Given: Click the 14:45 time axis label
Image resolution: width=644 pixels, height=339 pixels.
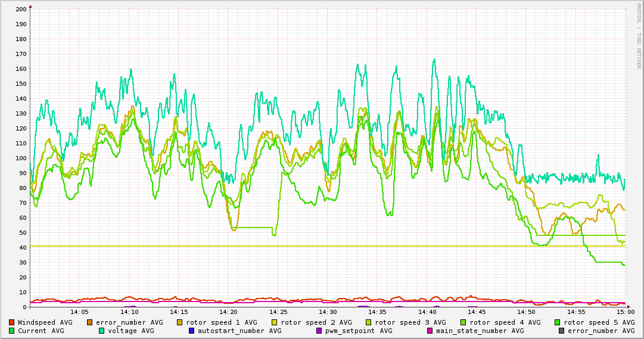Looking at the screenshot, I should (477, 313).
